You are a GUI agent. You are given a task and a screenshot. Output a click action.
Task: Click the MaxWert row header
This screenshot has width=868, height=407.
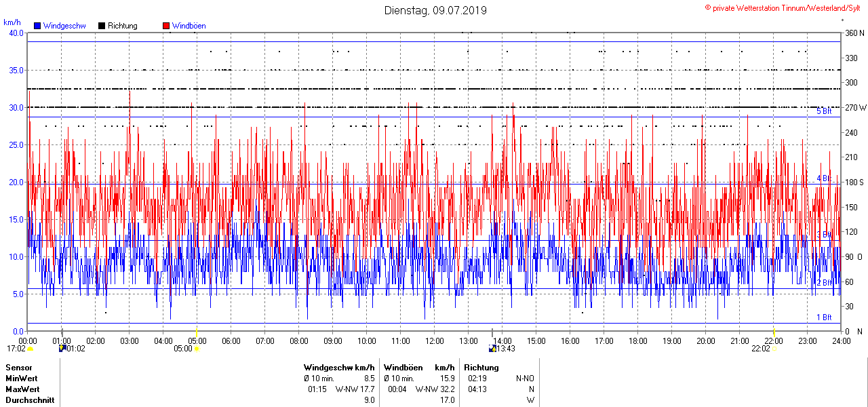(23, 389)
